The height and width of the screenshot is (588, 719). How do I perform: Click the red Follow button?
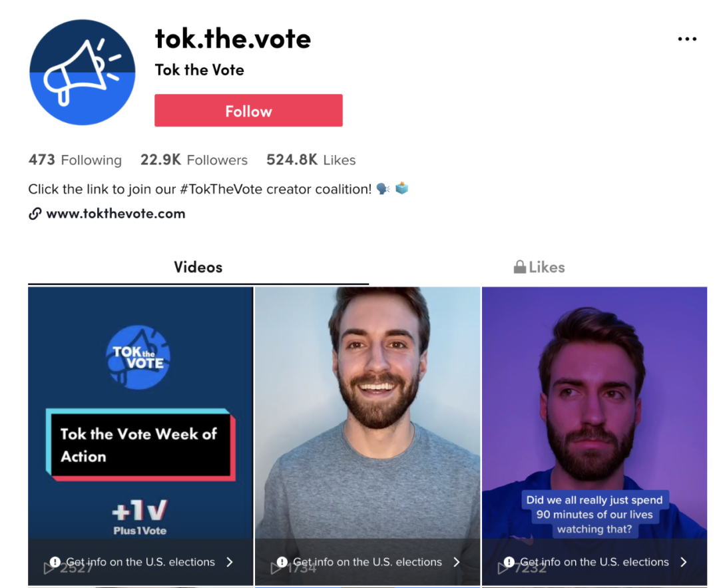[x=248, y=111]
